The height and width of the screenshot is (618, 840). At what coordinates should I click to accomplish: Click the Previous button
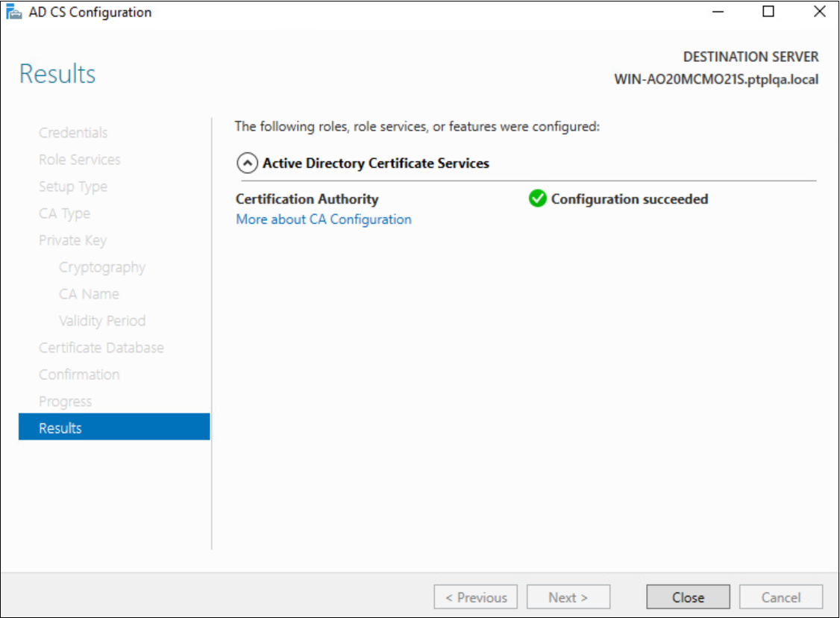[476, 597]
